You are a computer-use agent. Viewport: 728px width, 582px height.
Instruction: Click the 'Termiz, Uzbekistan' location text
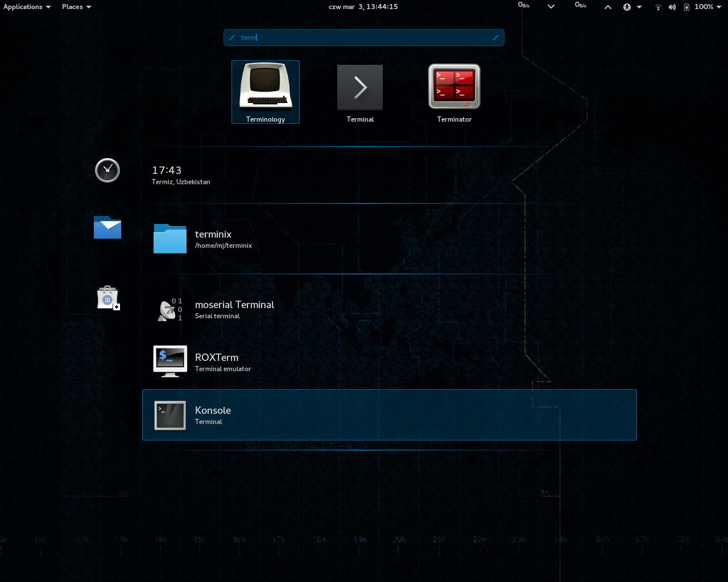[x=181, y=182]
